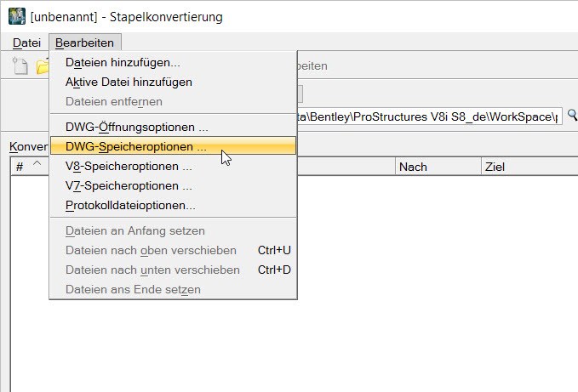The image size is (578, 392).
Task: Click the new file icon in toolbar
Action: click(20, 65)
